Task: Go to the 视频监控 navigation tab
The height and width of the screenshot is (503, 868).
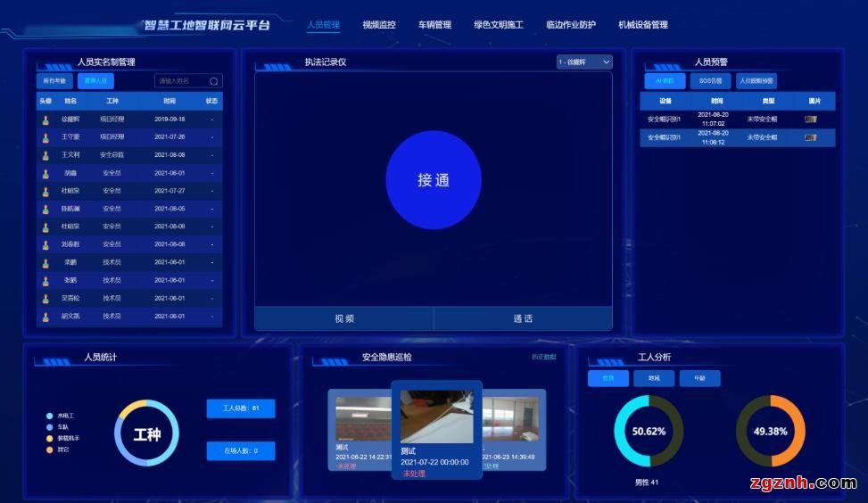Action: pos(378,25)
